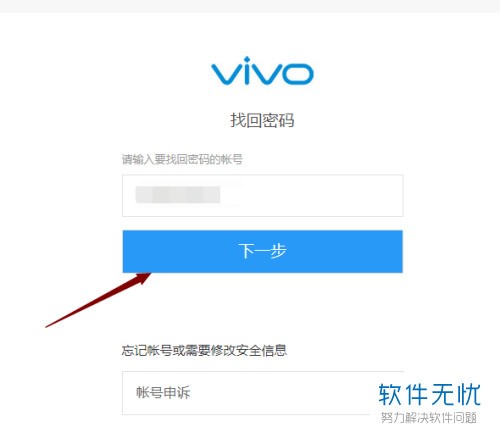Click empty space right of blurred account

[312, 195]
